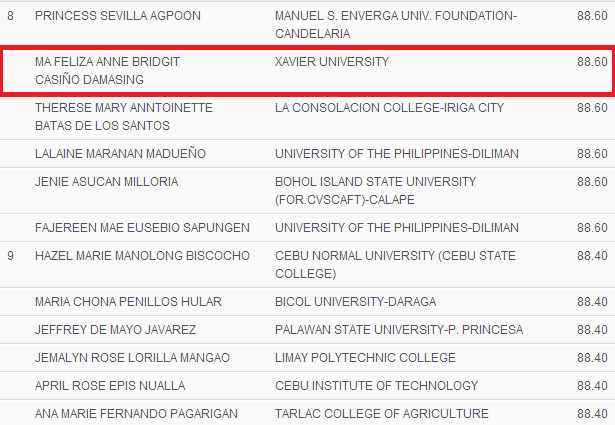This screenshot has width=615, height=425.
Task: Click CEBU NORMAL UNIVERSITY school cell
Action: (395, 265)
